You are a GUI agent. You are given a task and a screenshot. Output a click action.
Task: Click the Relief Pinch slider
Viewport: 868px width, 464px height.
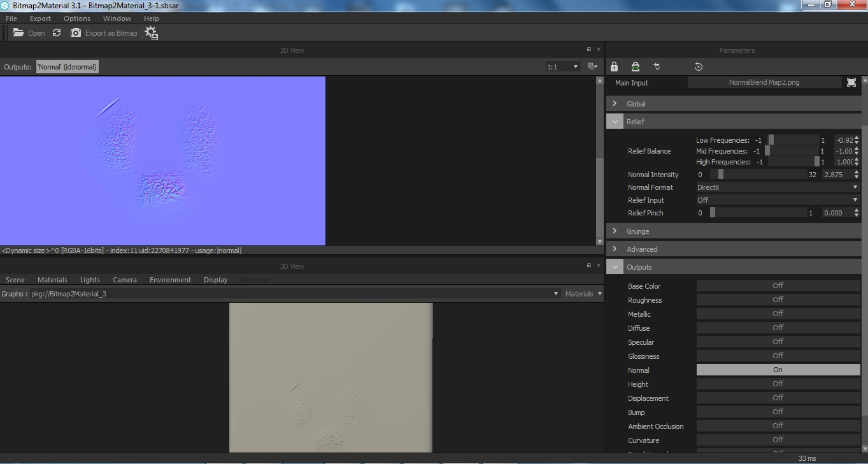click(x=758, y=213)
